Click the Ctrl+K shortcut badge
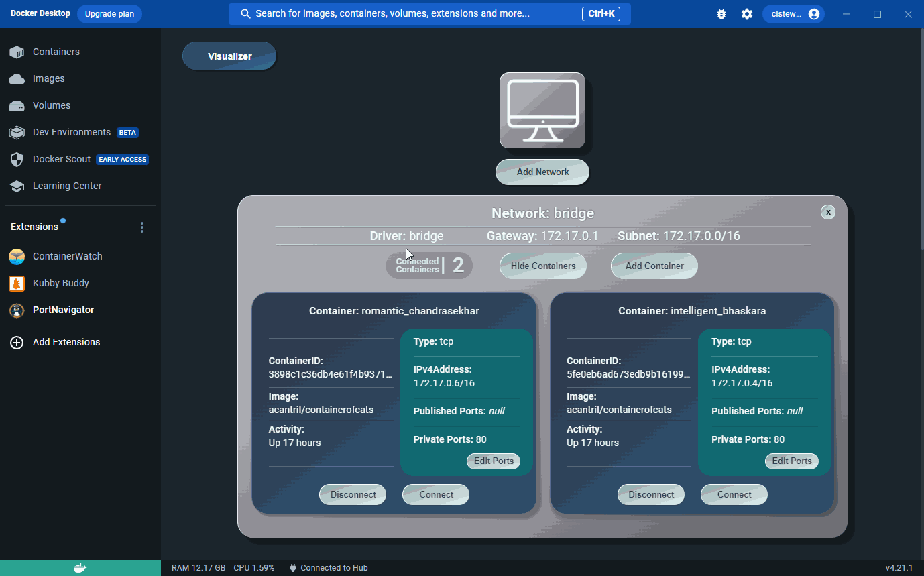 (x=601, y=14)
